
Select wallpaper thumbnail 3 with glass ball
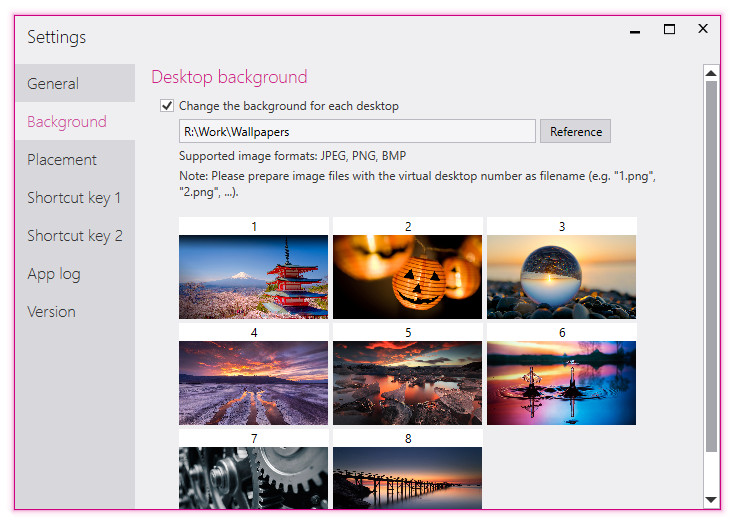[561, 277]
